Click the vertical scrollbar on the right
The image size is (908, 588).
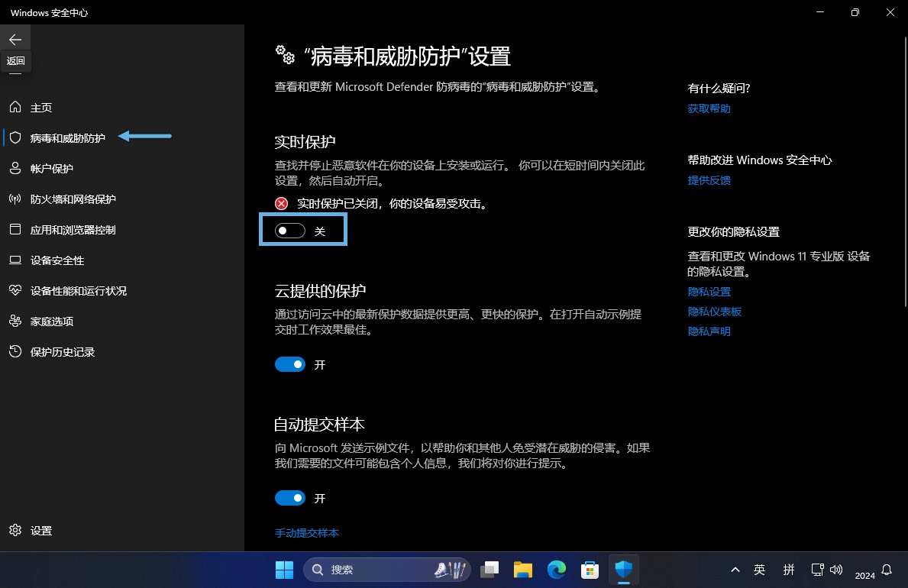tap(905, 171)
